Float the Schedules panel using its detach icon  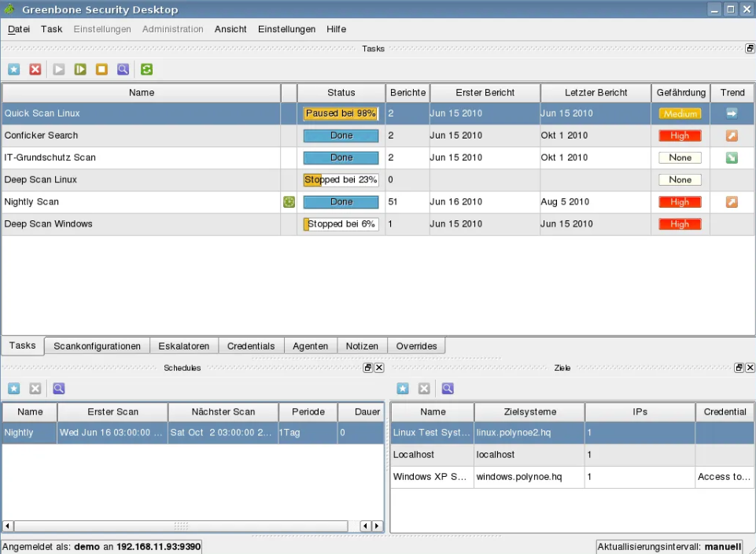point(368,367)
